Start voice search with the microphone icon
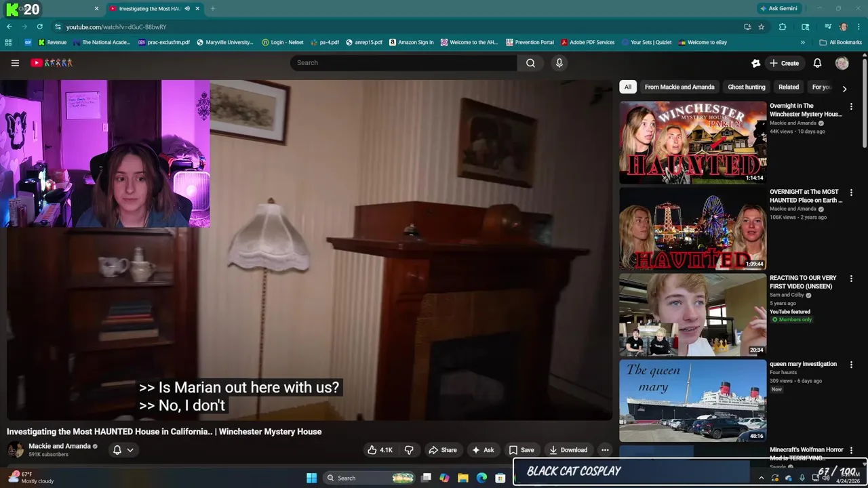This screenshot has width=868, height=488. 559,63
